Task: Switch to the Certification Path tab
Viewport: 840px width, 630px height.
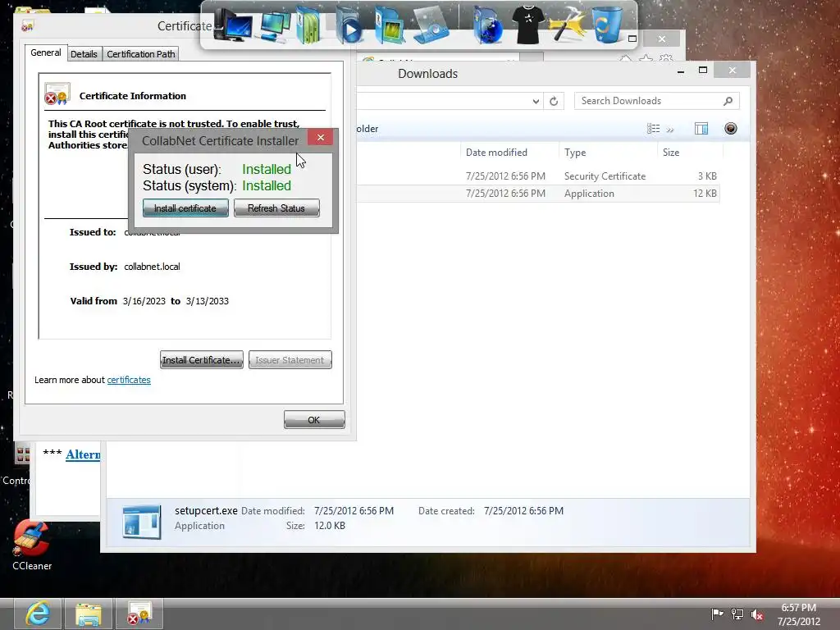Action: pos(141,54)
